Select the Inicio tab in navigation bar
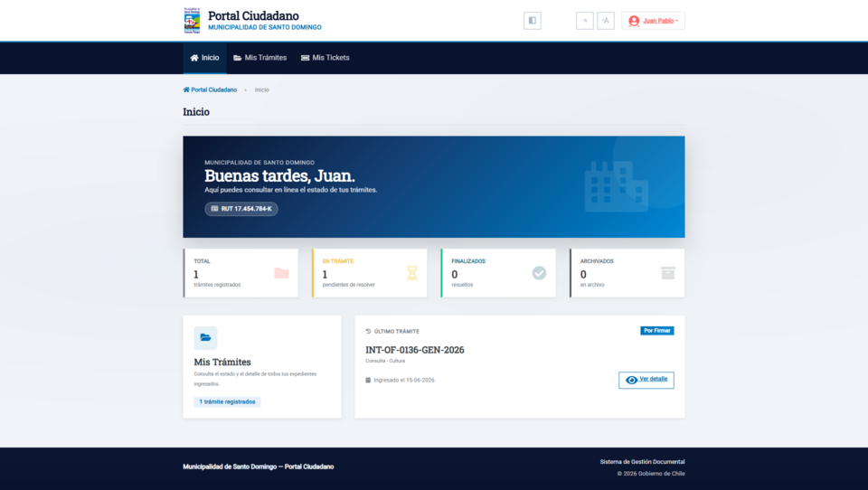The width and height of the screenshot is (868, 490). [204, 58]
